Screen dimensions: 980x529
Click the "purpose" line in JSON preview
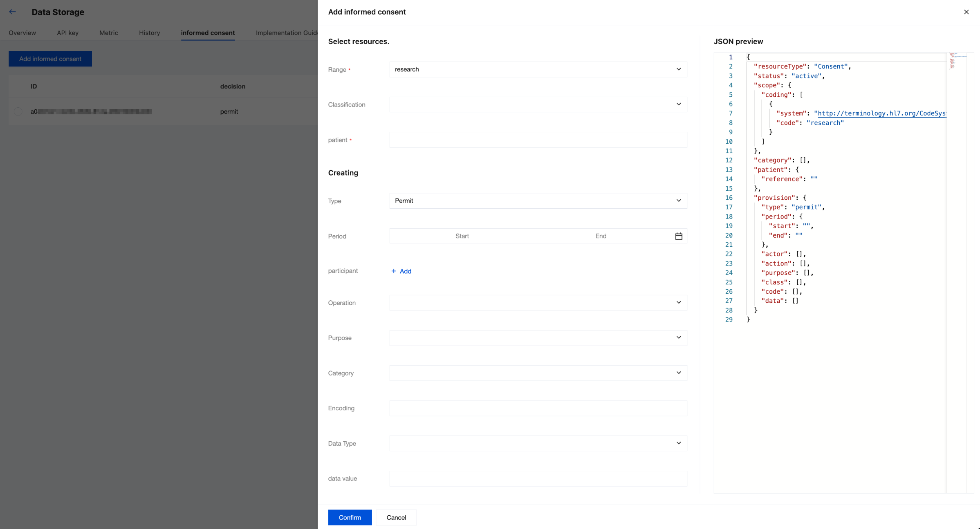coord(787,273)
